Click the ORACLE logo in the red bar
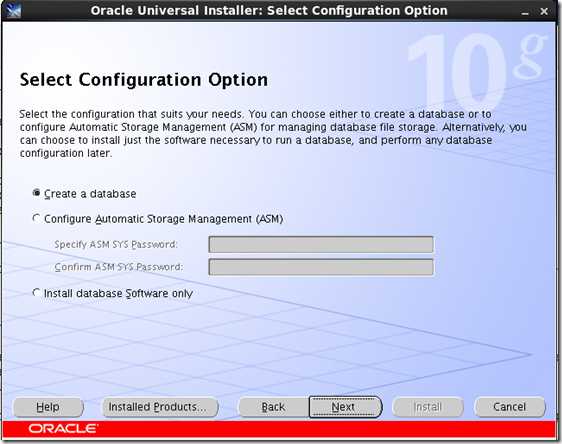The width and height of the screenshot is (562, 444). coord(63,429)
